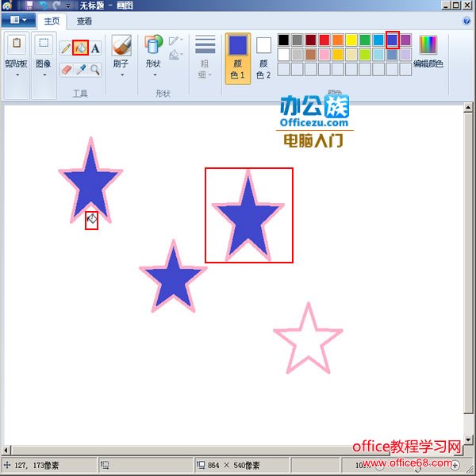Screen dimensions: 476x476
Task: Expand the Image dropdown arrow
Action: tap(44, 75)
